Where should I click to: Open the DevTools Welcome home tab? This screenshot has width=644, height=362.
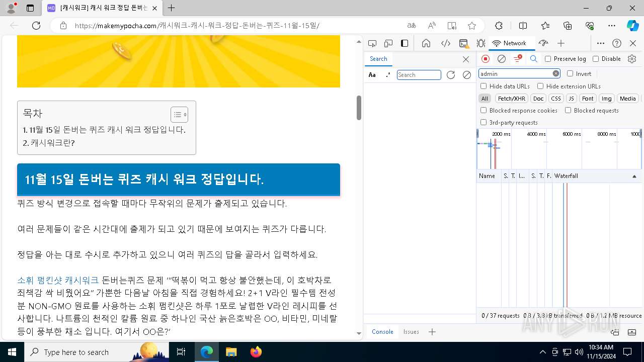(x=426, y=43)
